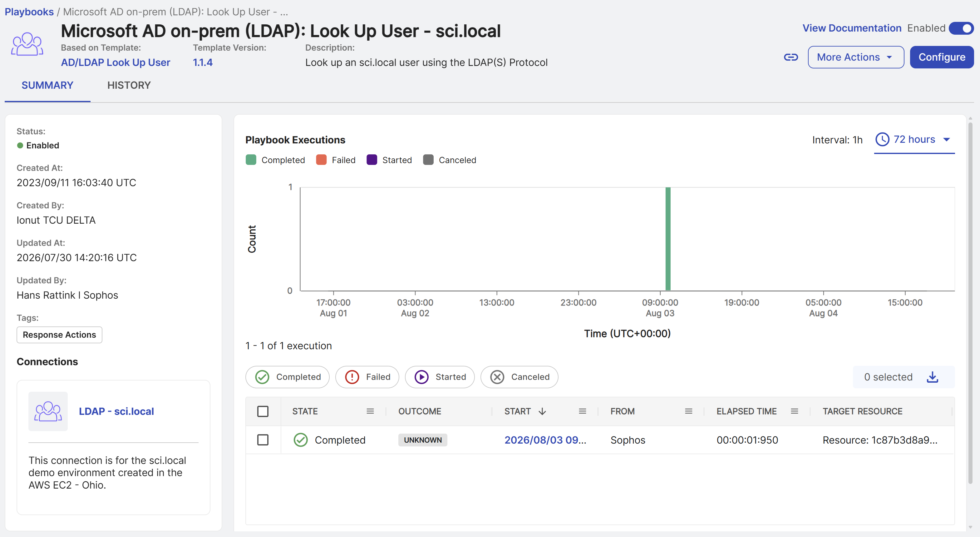Click the LDAP connection group icon
This screenshot has width=980, height=537.
pos(48,411)
